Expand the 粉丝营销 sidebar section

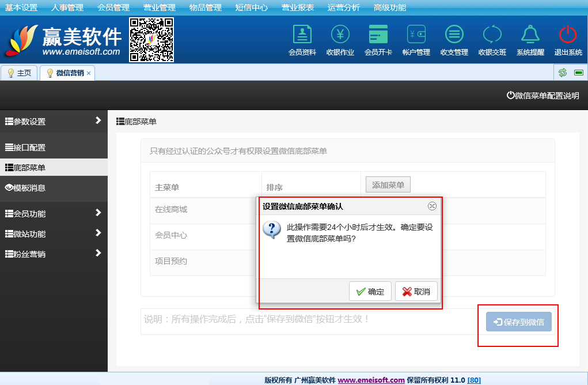pyautogui.click(x=54, y=254)
